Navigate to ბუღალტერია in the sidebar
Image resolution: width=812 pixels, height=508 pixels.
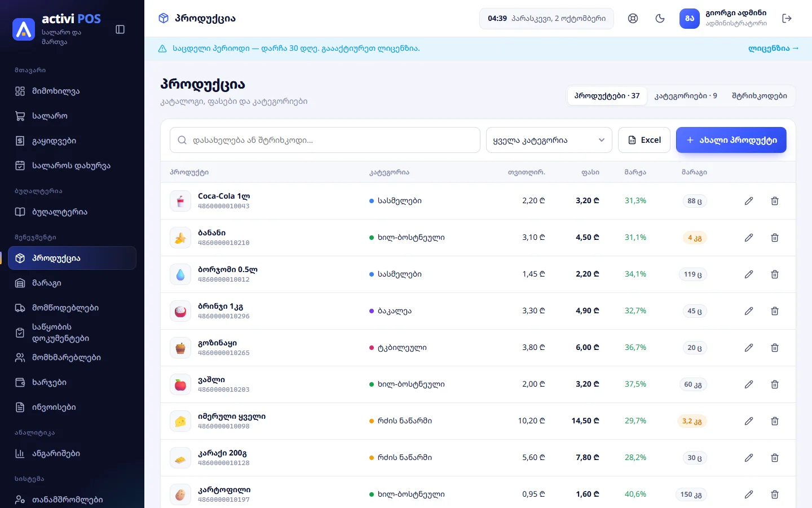(72, 212)
